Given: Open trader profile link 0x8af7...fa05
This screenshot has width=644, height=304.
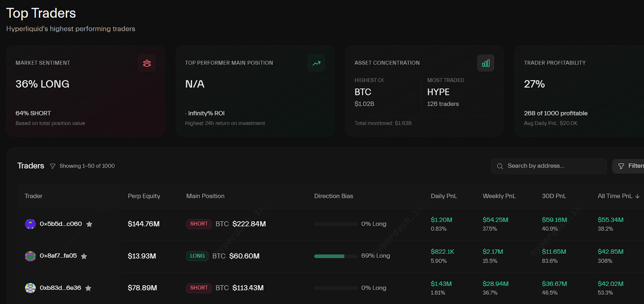Looking at the screenshot, I should [59, 256].
